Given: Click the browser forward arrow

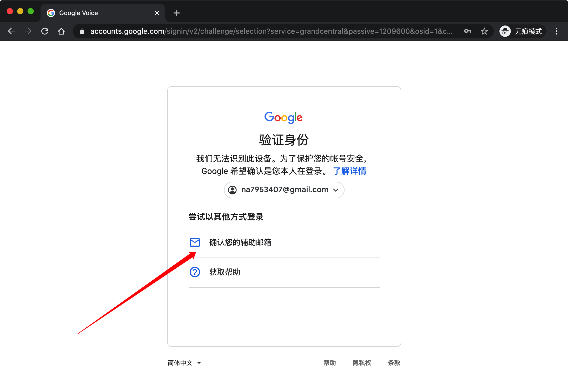Looking at the screenshot, I should tap(28, 31).
